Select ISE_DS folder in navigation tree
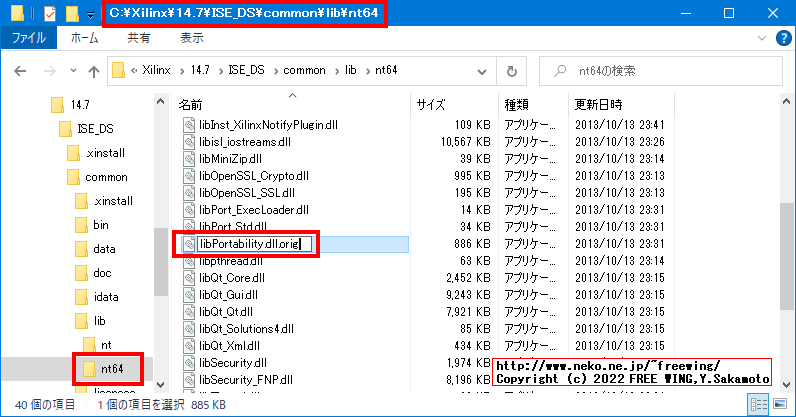Screen dimensions: 796x417 click(x=95, y=129)
